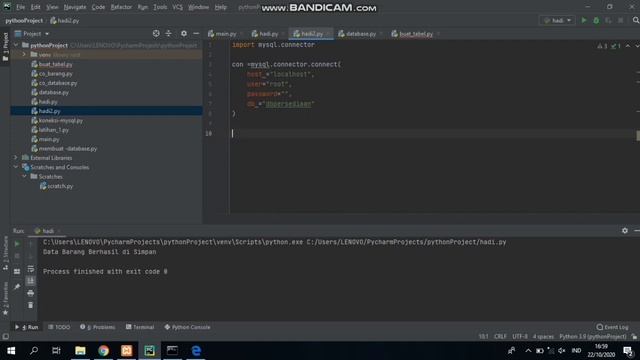Click the scroll to end icon in Run panel
This screenshot has width=640, height=360.
(31, 281)
